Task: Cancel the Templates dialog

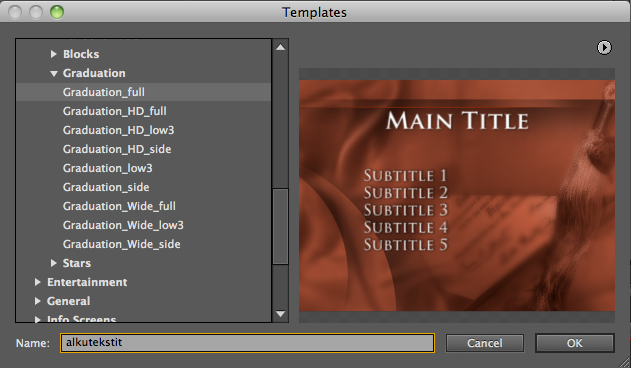Action: 485,343
